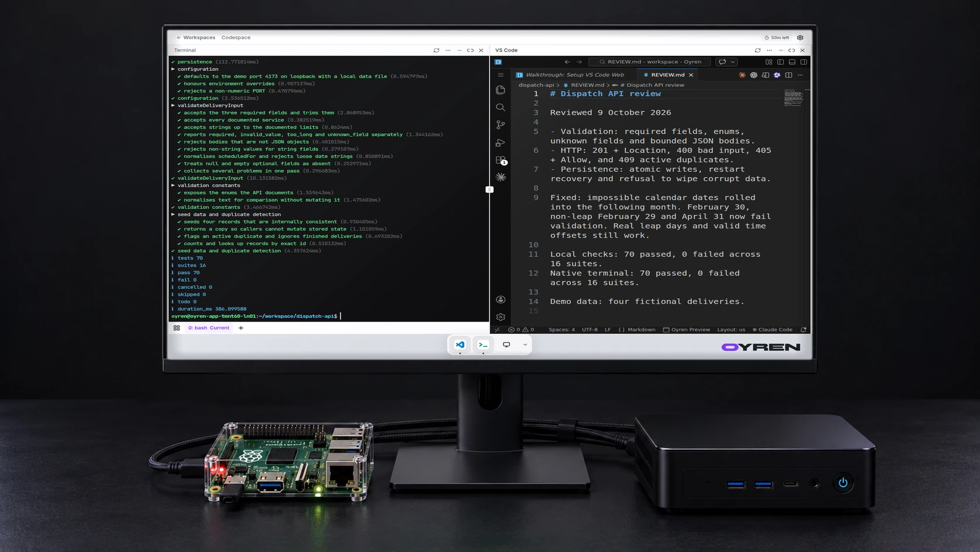Open Source Control in the VS Code activity bar

(x=500, y=125)
